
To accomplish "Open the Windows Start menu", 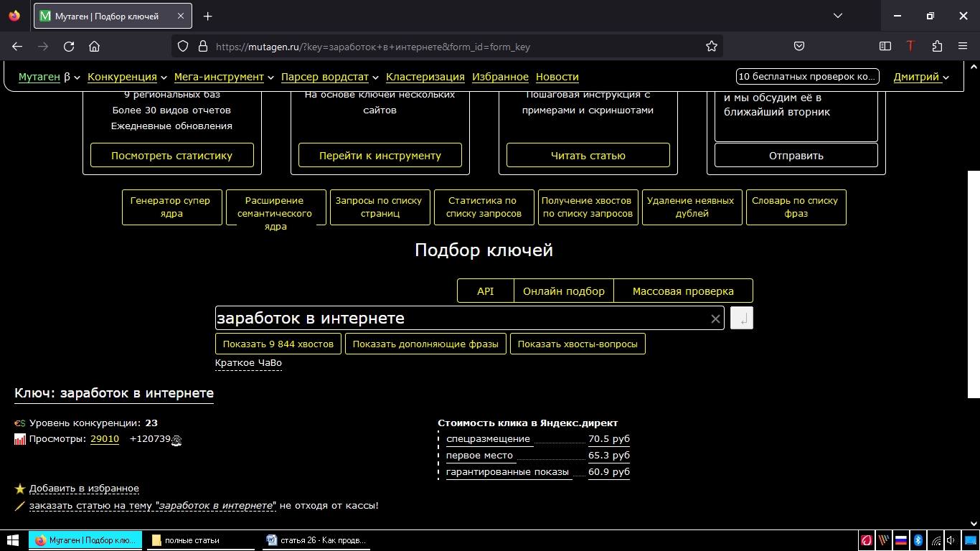I will tap(13, 540).
